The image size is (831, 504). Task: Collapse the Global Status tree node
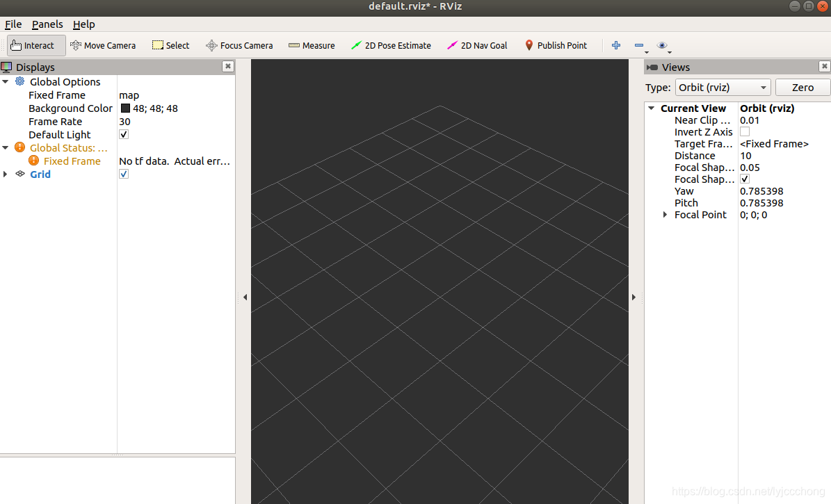pos(6,148)
